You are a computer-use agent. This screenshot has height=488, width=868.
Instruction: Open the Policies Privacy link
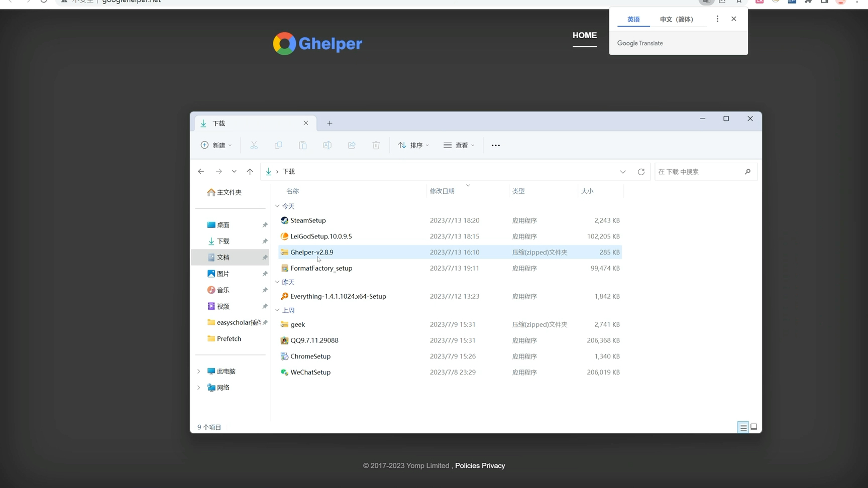tap(480, 465)
